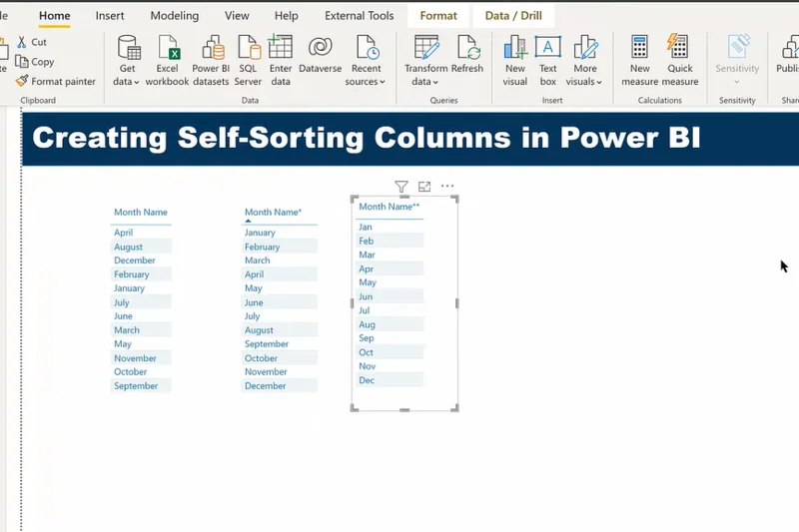
Task: Toggle the ascending sort arrow under Month Name*
Action: [x=248, y=221]
